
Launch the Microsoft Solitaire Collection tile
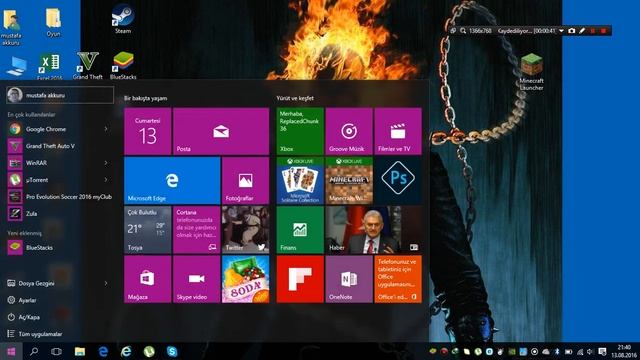[x=300, y=181]
